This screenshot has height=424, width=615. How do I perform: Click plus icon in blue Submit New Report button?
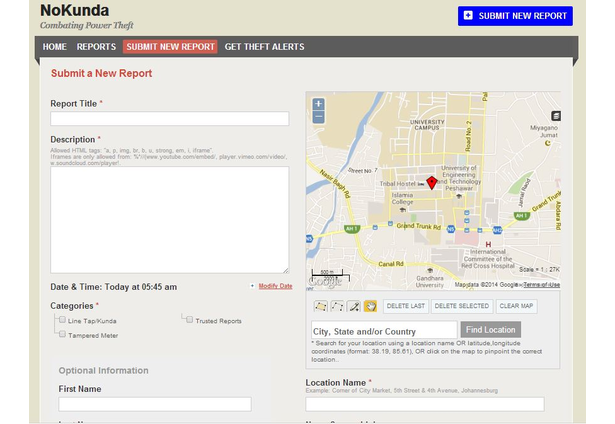(x=468, y=15)
